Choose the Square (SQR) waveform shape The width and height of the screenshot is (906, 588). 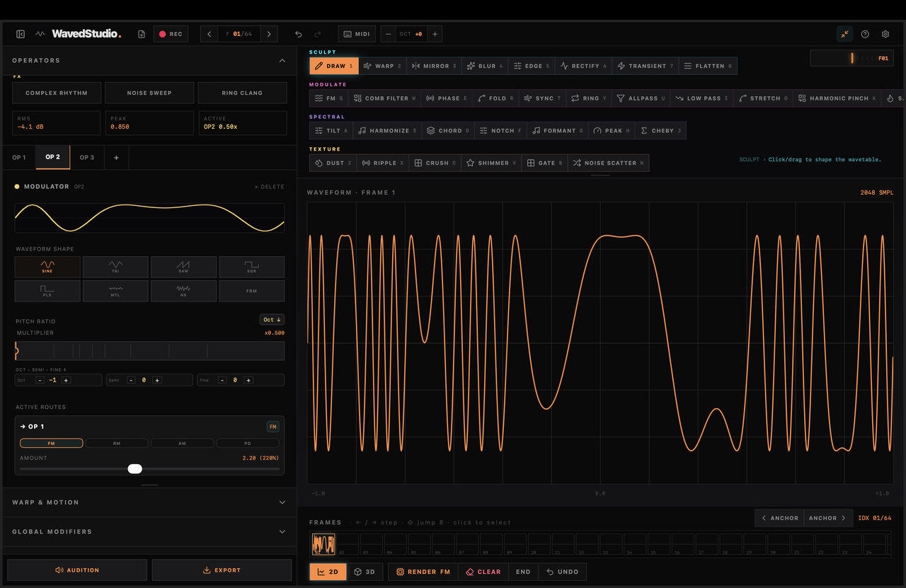click(252, 267)
